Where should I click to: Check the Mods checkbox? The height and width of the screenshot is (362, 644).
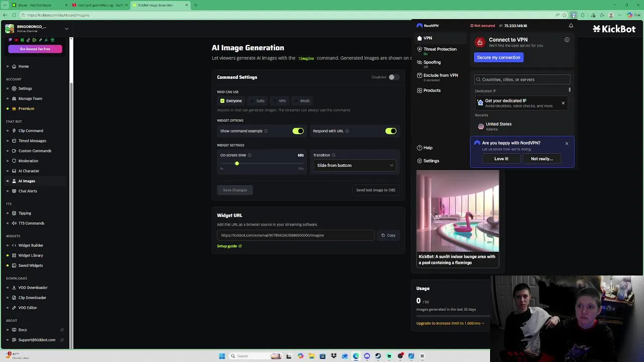point(297,101)
